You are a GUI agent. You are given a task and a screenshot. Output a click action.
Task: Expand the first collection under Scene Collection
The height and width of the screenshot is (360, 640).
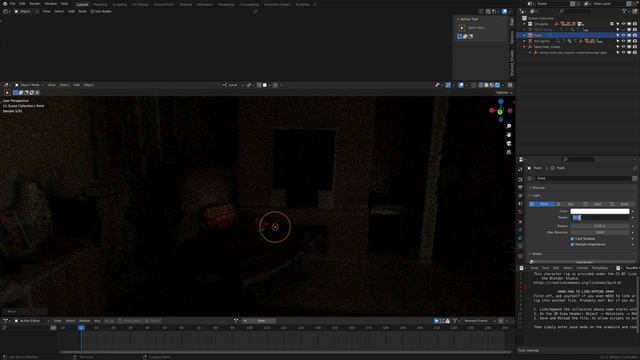pos(525,24)
